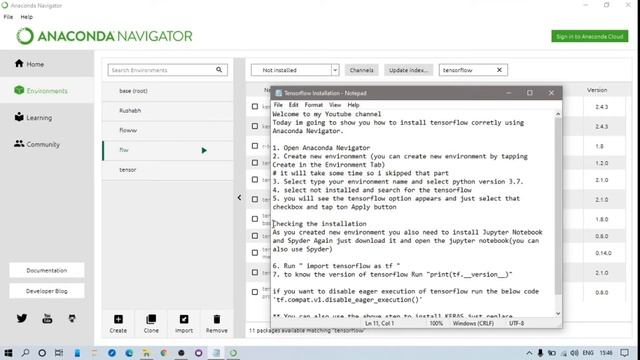
Task: Click the green play arrow on flw
Action: point(204,151)
